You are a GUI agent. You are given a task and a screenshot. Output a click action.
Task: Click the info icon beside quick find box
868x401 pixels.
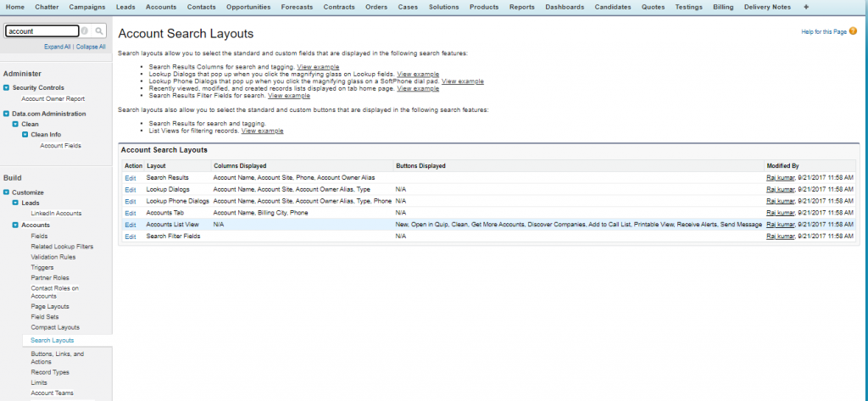tap(85, 31)
